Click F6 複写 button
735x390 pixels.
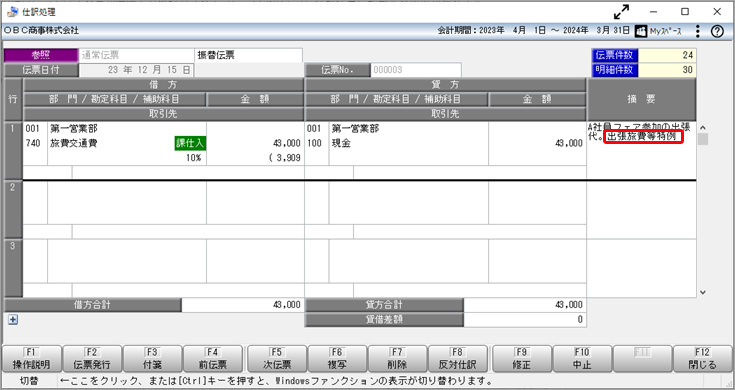337,359
